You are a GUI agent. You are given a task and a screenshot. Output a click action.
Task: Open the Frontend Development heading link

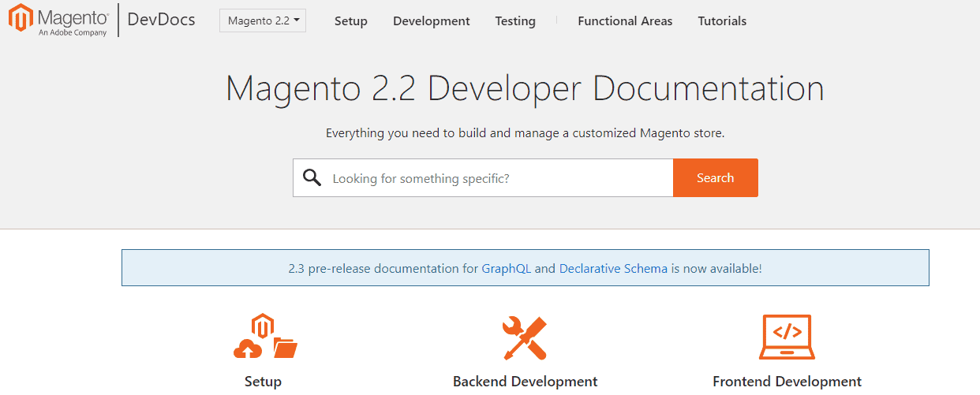click(787, 382)
